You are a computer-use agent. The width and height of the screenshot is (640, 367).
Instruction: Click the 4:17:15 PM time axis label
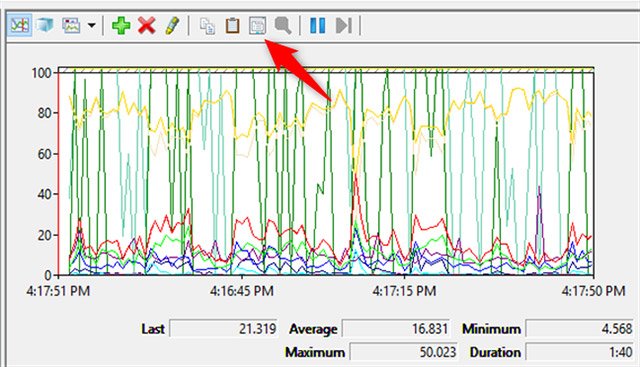click(x=404, y=291)
